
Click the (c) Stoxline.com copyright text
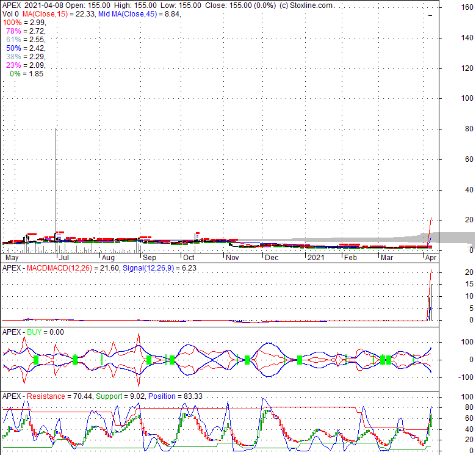pyautogui.click(x=306, y=5)
